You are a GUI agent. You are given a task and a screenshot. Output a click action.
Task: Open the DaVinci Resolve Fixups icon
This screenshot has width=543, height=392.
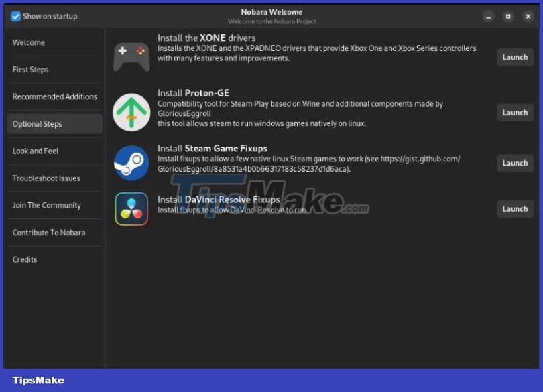pos(131,208)
